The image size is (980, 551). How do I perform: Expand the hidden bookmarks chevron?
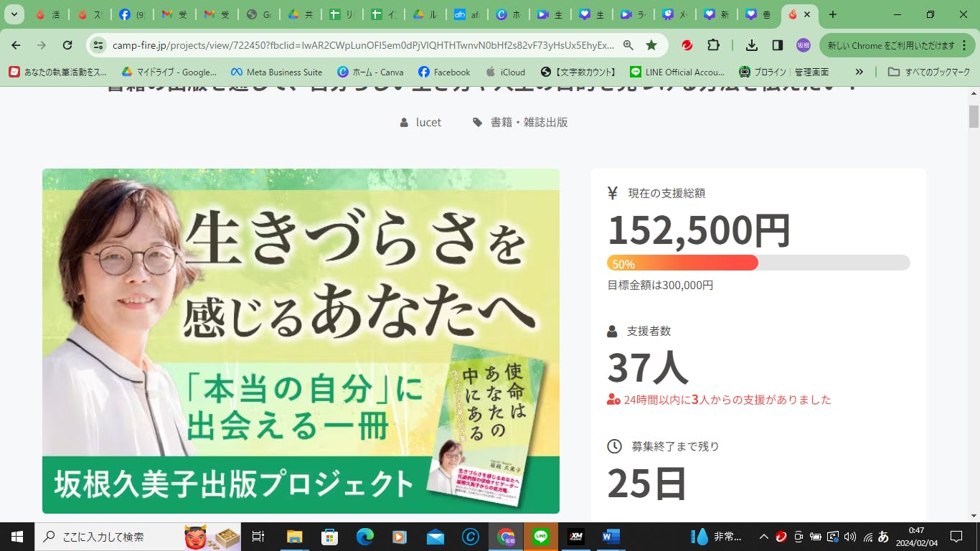click(859, 72)
